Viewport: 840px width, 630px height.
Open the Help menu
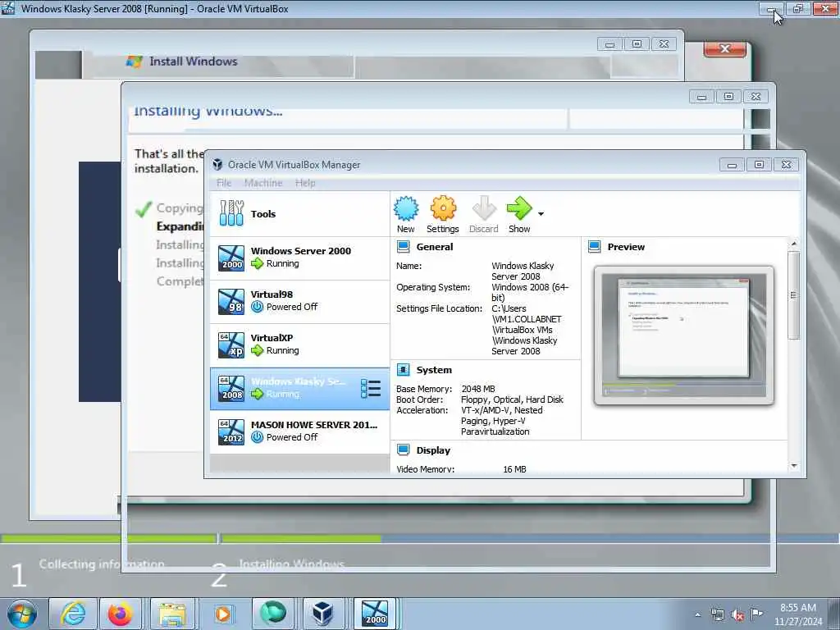[x=305, y=183]
